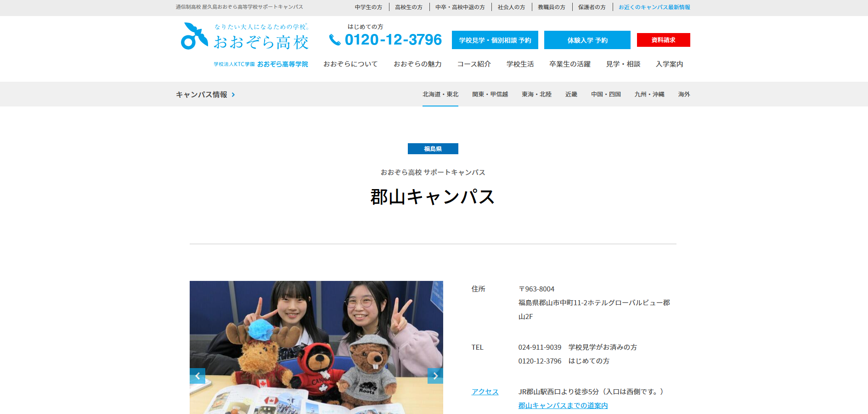Open お近くのキャンパス最新情報 link
This screenshot has width=868, height=414.
(x=654, y=7)
